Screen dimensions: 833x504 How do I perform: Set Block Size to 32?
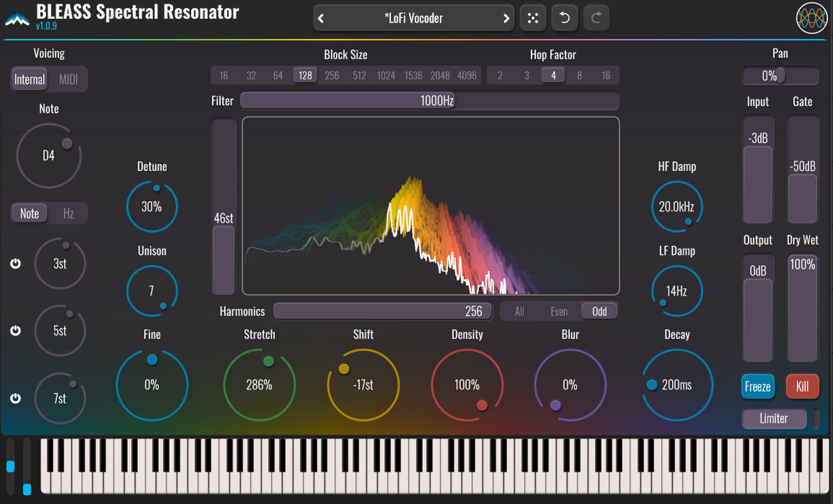(x=251, y=75)
